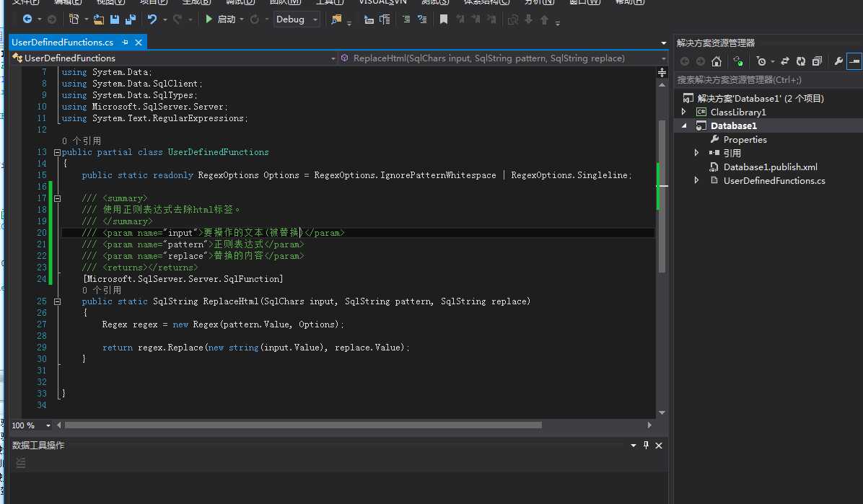Close the UserDefinedFunctions.cs tab

pos(139,43)
